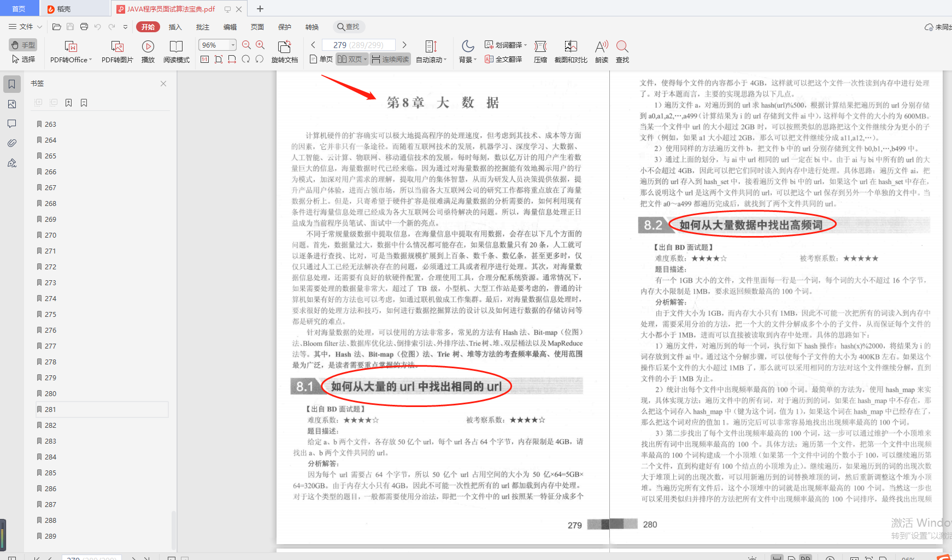
Task: Go to the previous page arrow
Action: tap(313, 45)
